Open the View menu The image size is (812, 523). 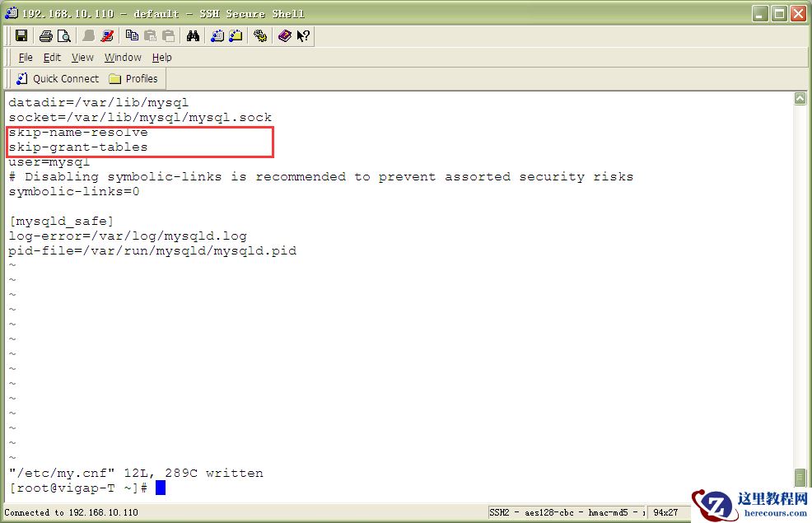click(x=82, y=58)
